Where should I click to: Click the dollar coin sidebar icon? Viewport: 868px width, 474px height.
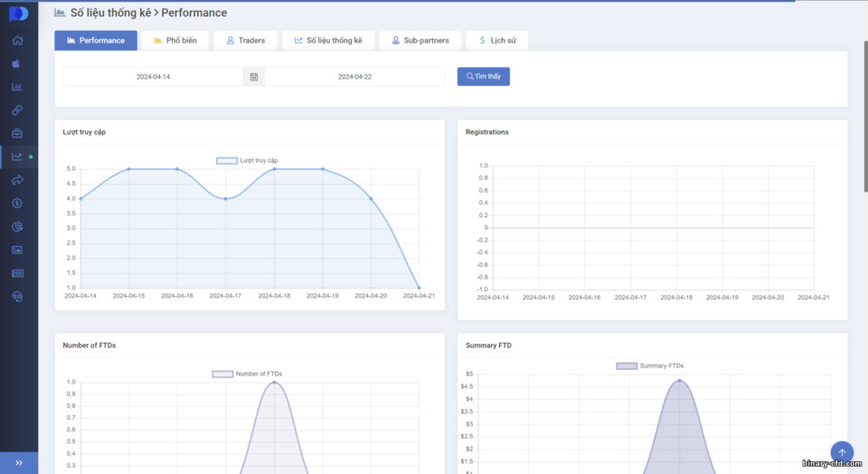coord(17,204)
